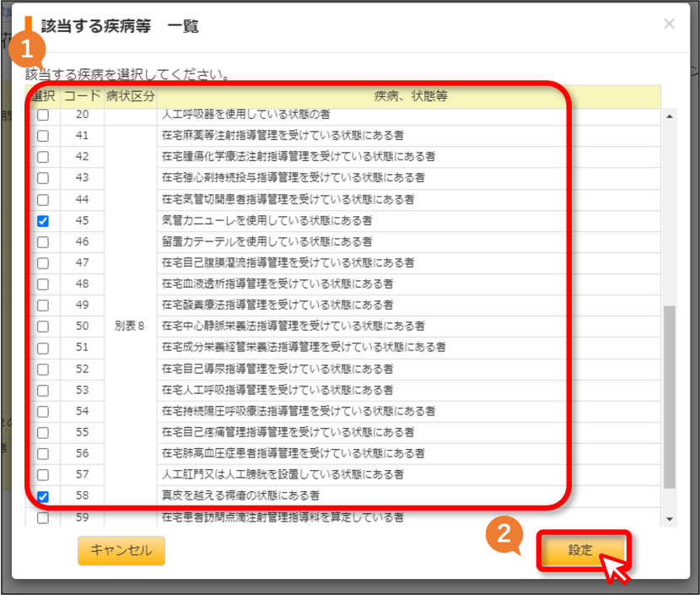Screen dimensions: 700x595
Task: Check the code 53 checkbox
Action: coord(43,391)
